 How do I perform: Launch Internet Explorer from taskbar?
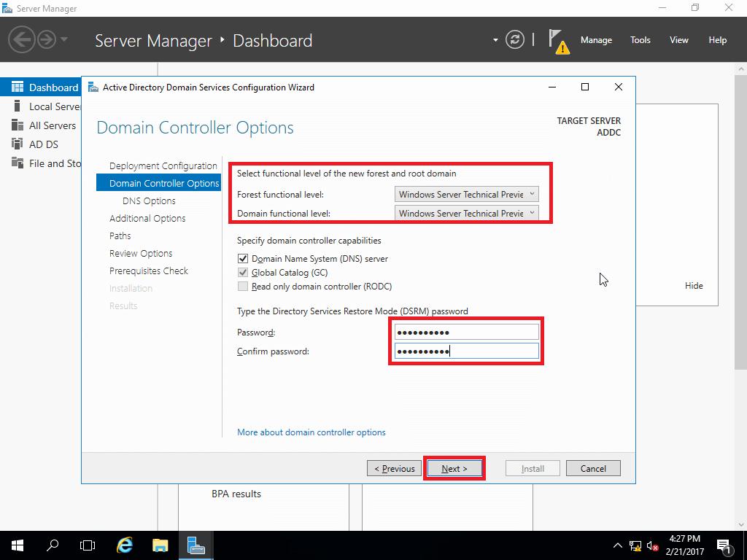[124, 545]
